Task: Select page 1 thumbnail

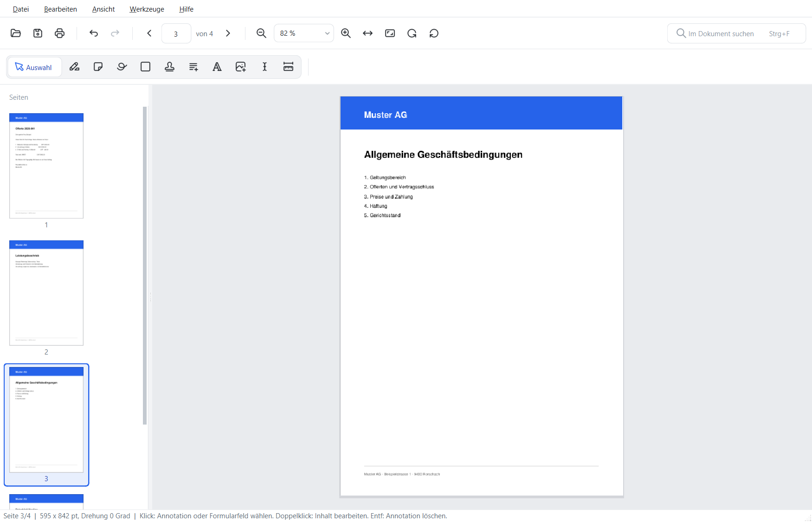Action: point(46,166)
